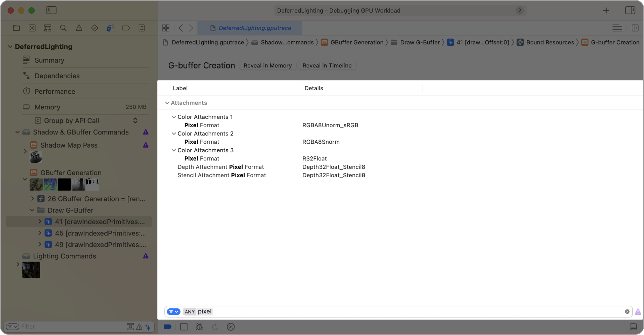The image size is (644, 335).
Task: Switch to the DeferredLighting.gputrace tab
Action: [x=254, y=28]
